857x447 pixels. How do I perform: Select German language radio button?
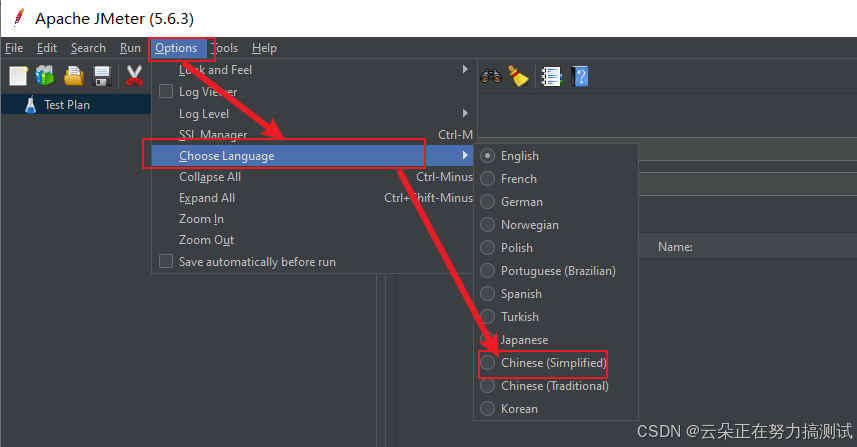pyautogui.click(x=488, y=202)
